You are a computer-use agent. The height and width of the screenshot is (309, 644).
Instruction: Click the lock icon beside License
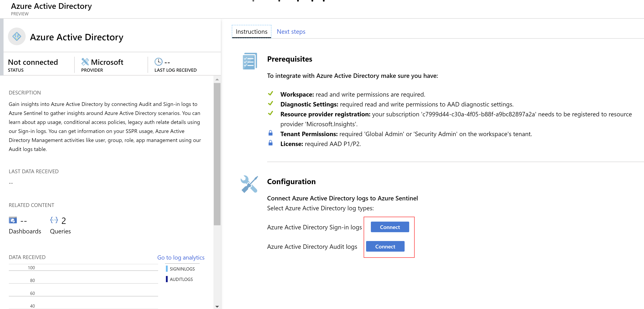(270, 143)
